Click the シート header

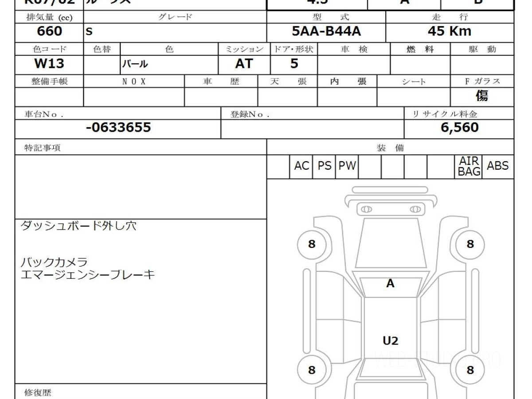pyautogui.click(x=413, y=82)
